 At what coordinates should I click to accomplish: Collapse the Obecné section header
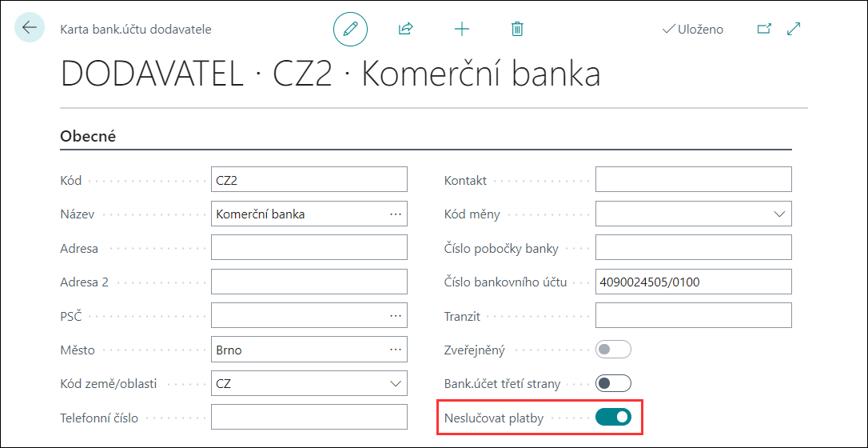87,136
